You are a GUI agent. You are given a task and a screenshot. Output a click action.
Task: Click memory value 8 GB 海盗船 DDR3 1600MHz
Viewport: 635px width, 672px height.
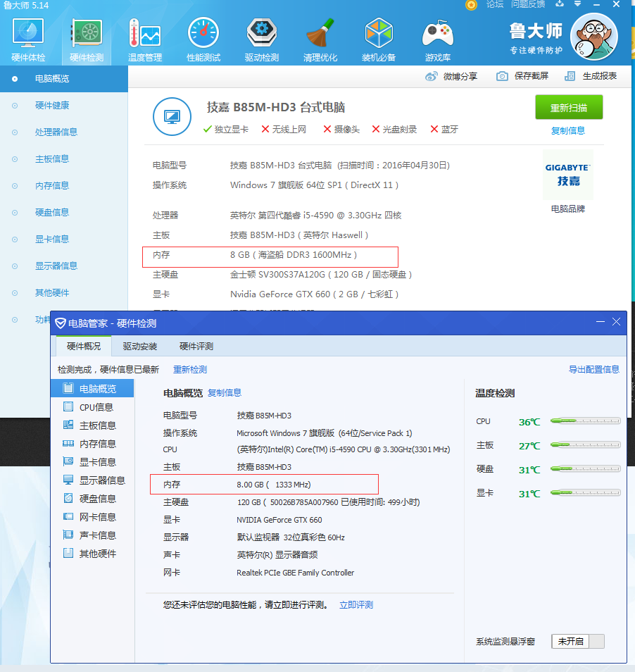click(x=294, y=255)
